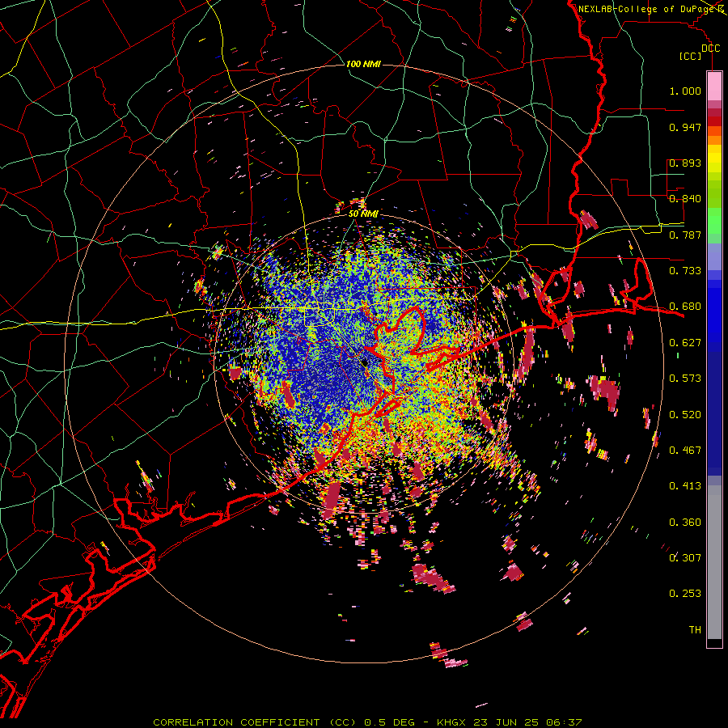Click the 0.253 scale value

pyautogui.click(x=685, y=594)
